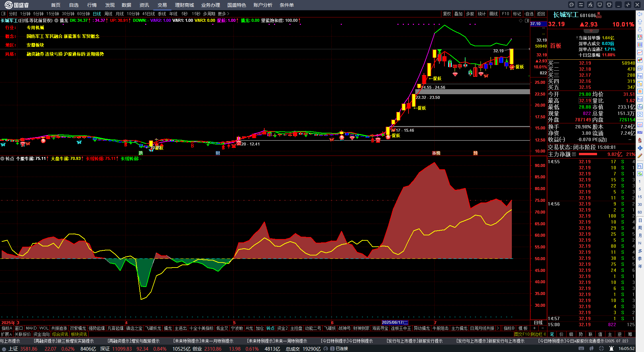644x352 pixels.
Task: Click the 画线 drawing button
Action: coord(494,14)
